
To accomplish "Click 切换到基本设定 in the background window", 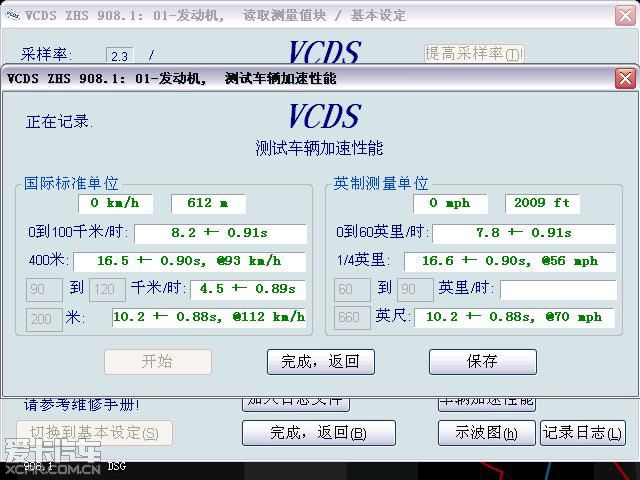I will tap(94, 433).
